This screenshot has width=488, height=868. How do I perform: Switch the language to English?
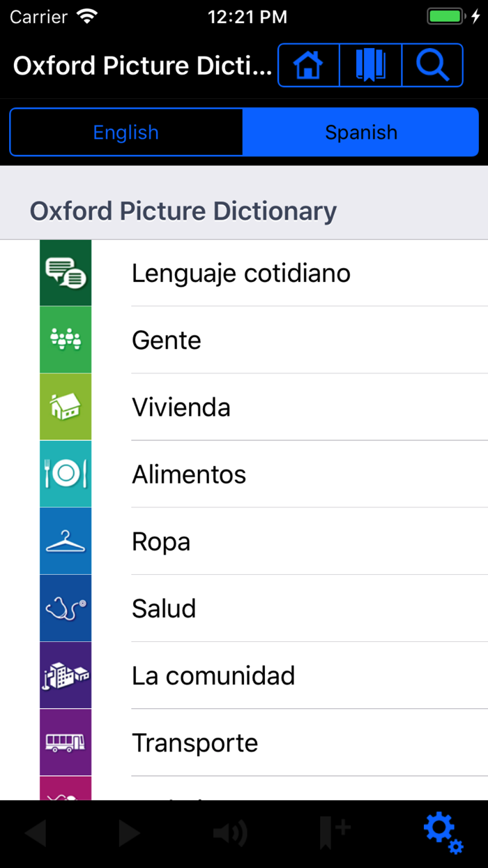[126, 132]
